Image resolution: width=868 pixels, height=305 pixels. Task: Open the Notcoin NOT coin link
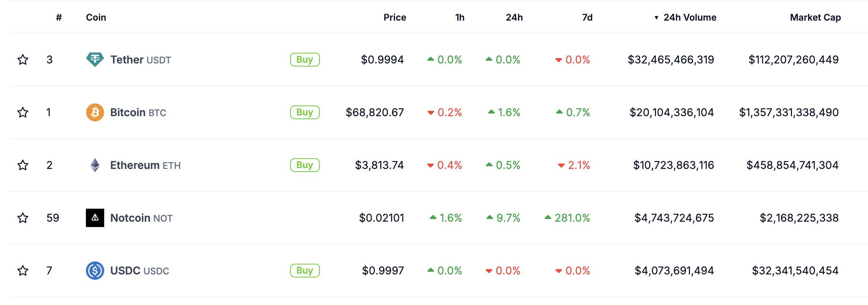click(141, 218)
